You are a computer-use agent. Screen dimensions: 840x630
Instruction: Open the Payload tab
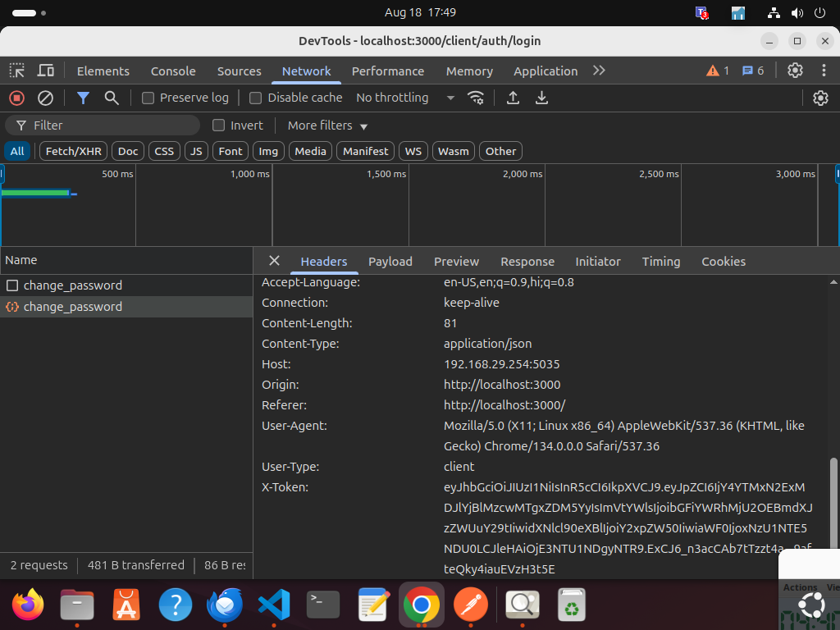390,262
